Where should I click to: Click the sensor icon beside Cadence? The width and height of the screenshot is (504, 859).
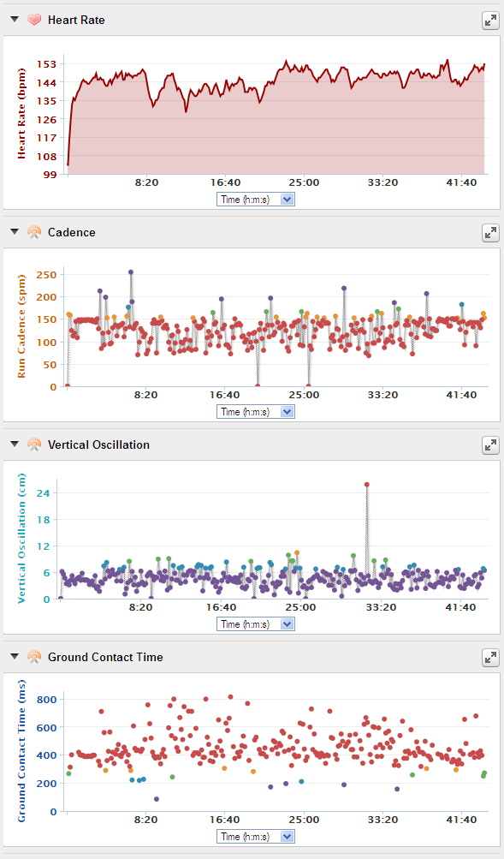(34, 232)
